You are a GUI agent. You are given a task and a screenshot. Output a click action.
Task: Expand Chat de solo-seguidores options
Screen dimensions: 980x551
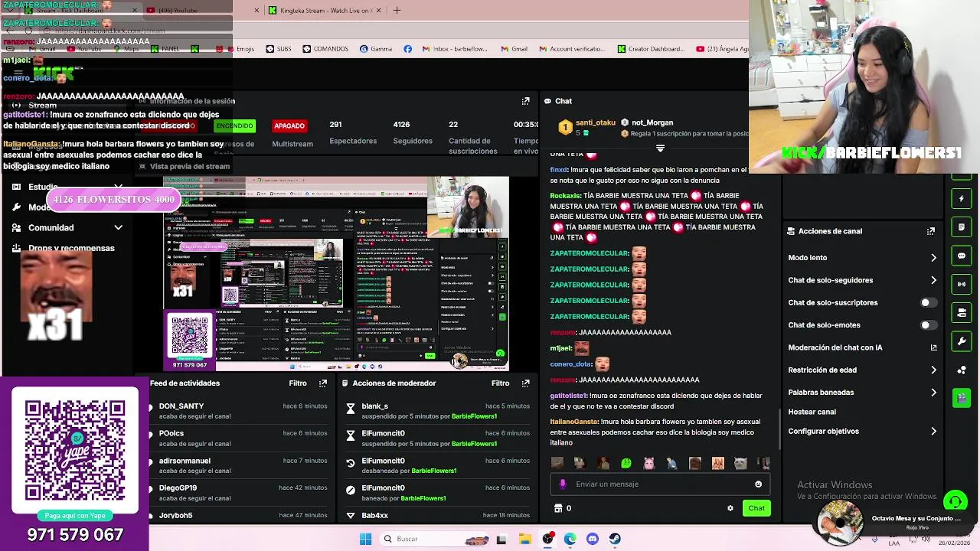coord(933,280)
